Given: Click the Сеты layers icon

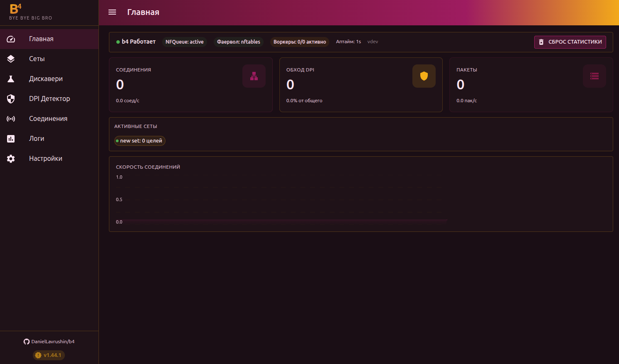Looking at the screenshot, I should coord(11,59).
